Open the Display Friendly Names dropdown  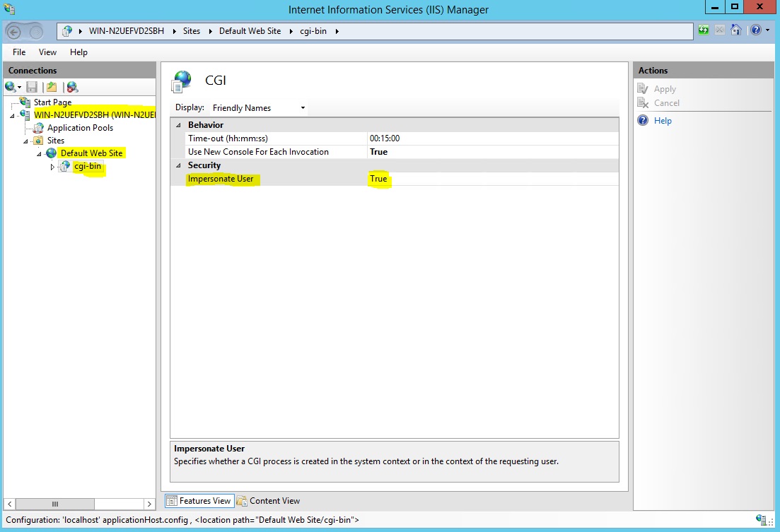pyautogui.click(x=302, y=107)
